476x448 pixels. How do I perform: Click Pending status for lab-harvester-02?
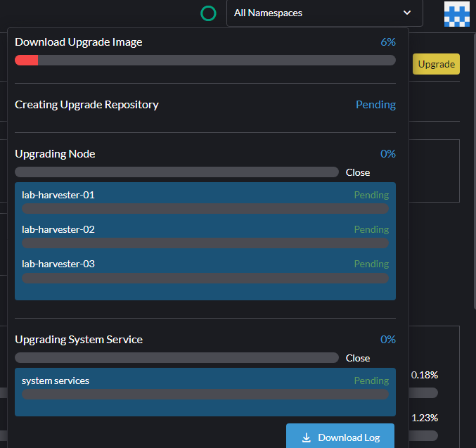371,229
